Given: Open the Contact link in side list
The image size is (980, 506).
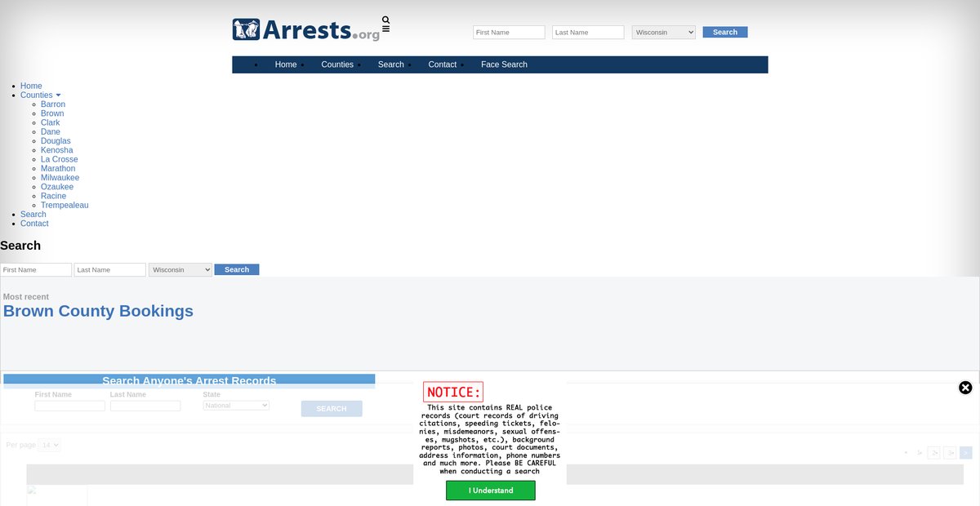Looking at the screenshot, I should click(34, 224).
